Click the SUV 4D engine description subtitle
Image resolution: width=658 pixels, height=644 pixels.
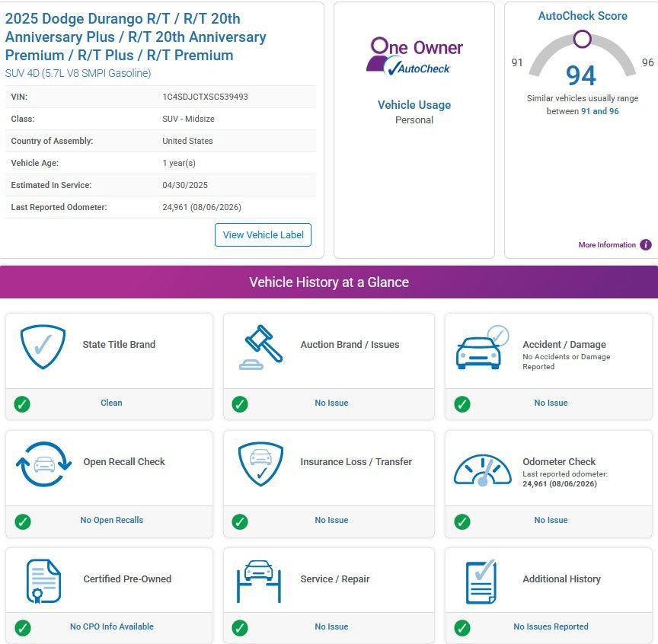tap(78, 73)
